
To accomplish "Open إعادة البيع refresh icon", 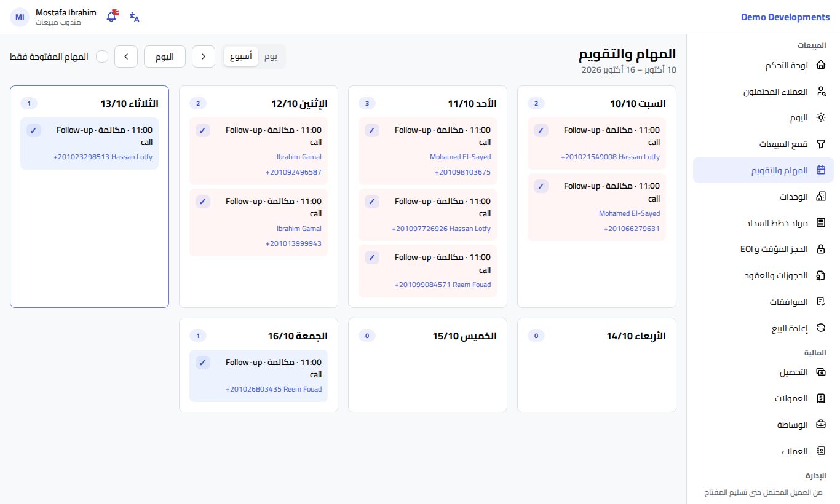I will coord(820,328).
